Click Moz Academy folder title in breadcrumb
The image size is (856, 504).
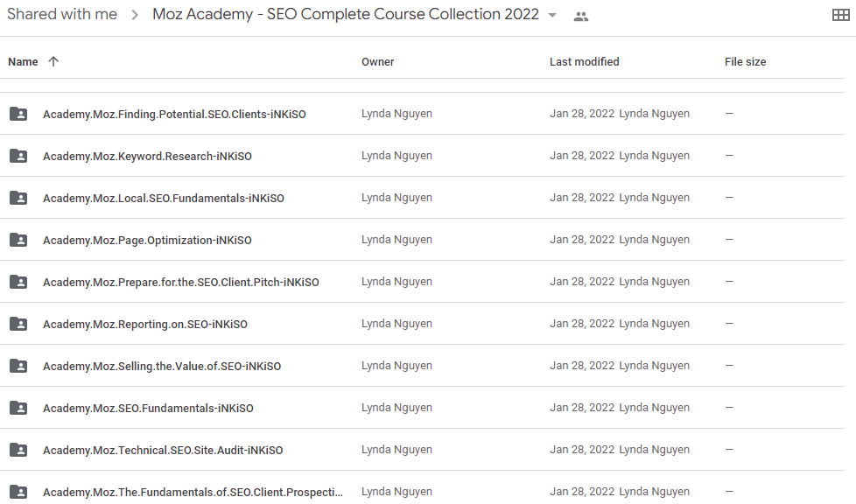click(x=346, y=14)
